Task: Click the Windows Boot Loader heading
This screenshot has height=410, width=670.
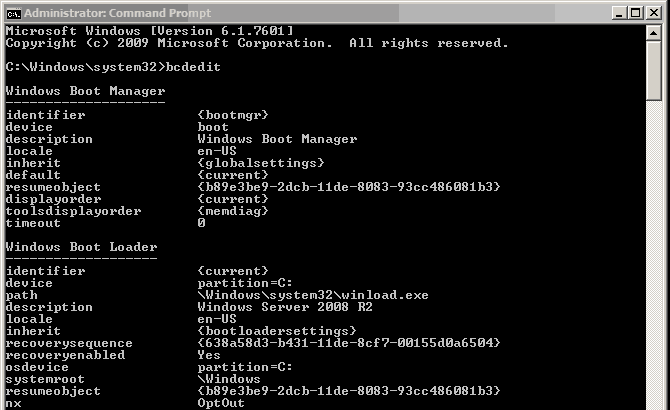Action: [x=82, y=247]
